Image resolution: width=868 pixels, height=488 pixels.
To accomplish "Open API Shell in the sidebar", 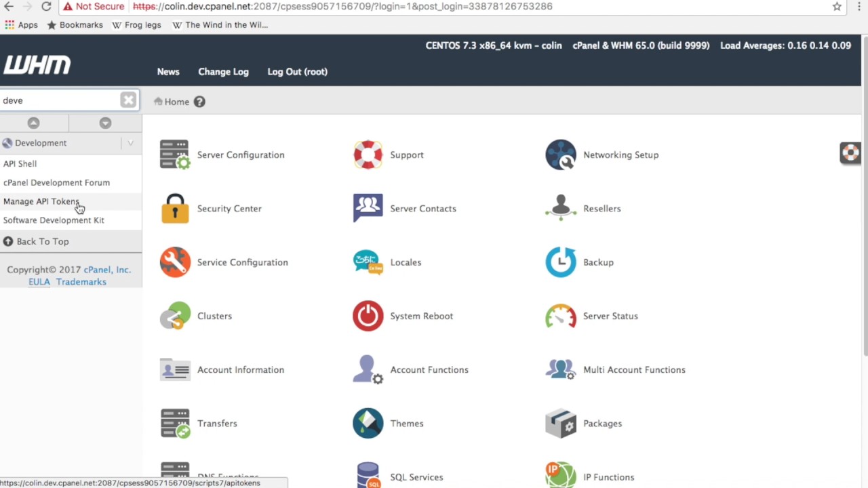I will point(20,163).
